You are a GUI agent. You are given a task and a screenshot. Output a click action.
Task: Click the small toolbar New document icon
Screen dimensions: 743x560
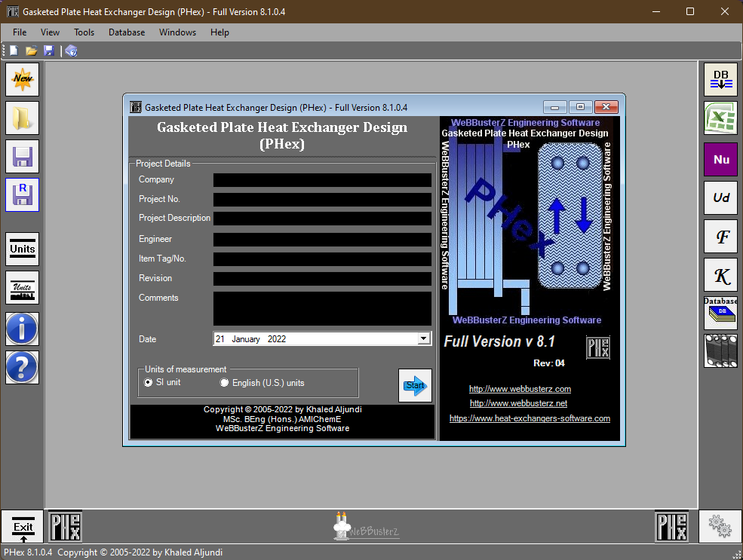[x=14, y=50]
